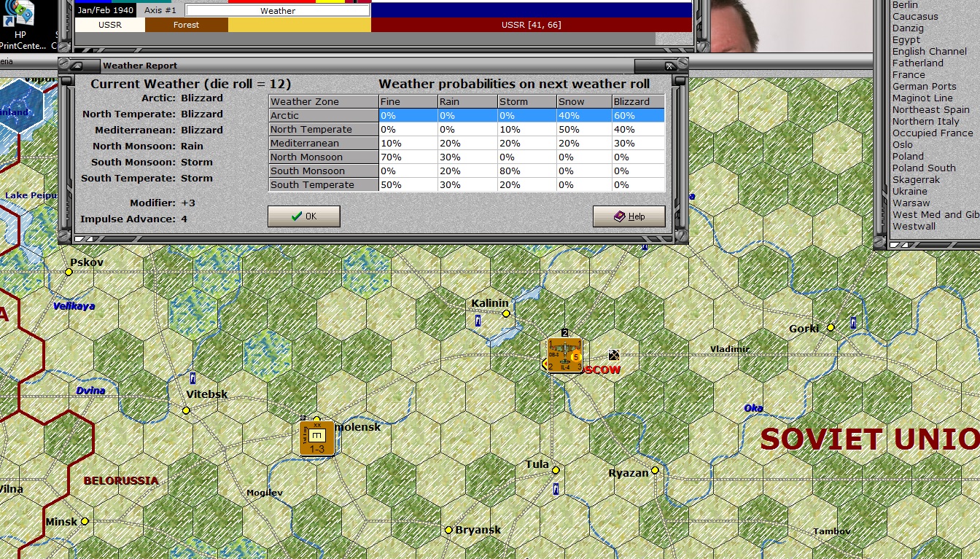Select the Mediterranean zone row
This screenshot has width=980, height=559.
[467, 143]
